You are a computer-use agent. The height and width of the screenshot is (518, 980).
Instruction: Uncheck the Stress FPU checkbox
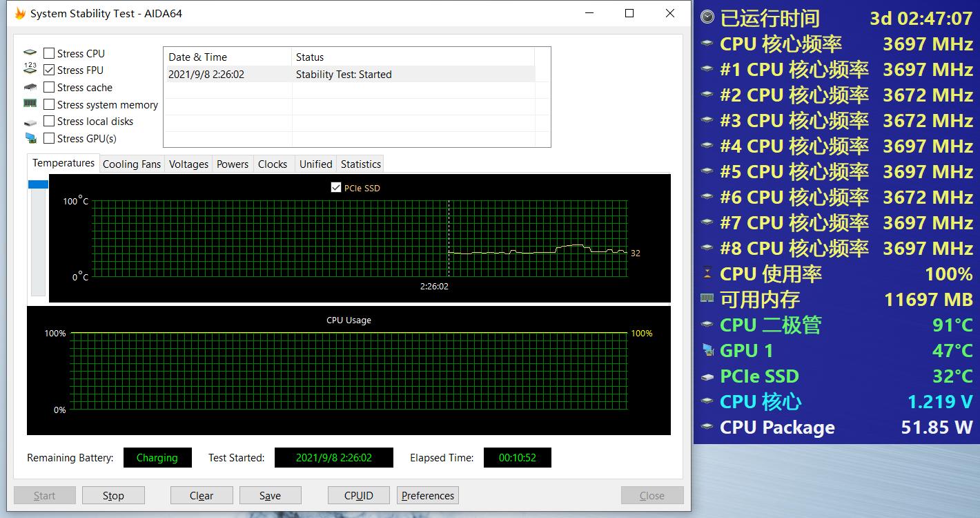coord(49,70)
